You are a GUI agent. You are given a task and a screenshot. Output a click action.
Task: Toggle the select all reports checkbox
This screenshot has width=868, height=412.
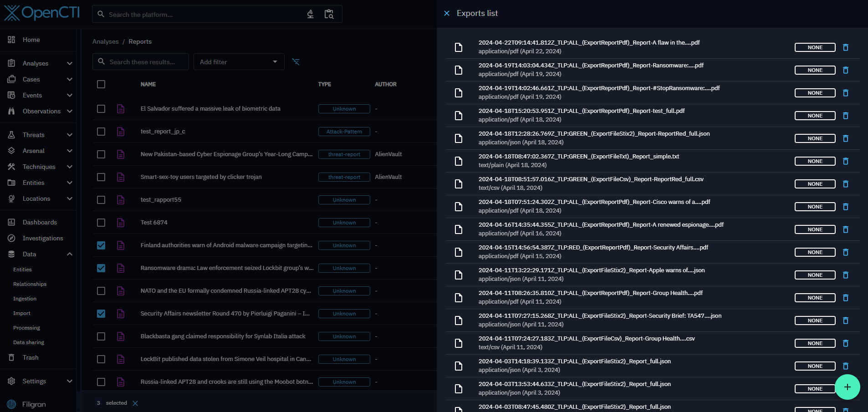point(101,84)
